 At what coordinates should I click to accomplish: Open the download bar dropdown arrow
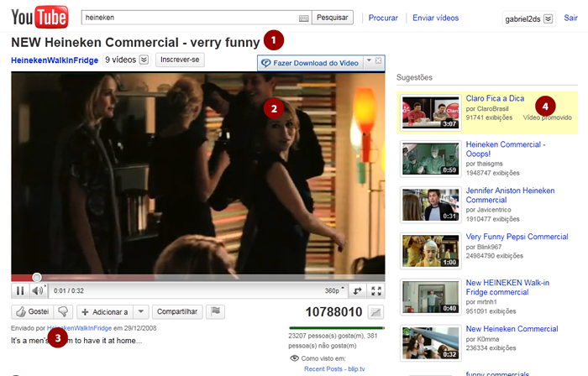369,60
